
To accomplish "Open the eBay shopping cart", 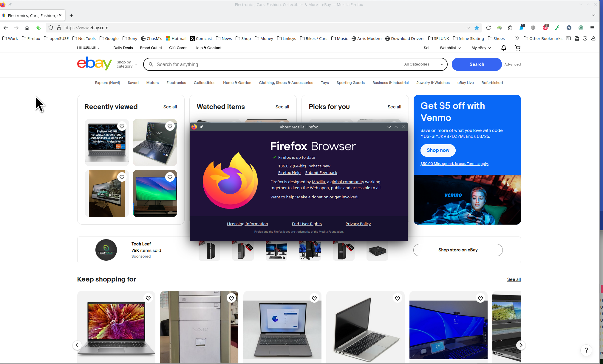I will coord(518,48).
